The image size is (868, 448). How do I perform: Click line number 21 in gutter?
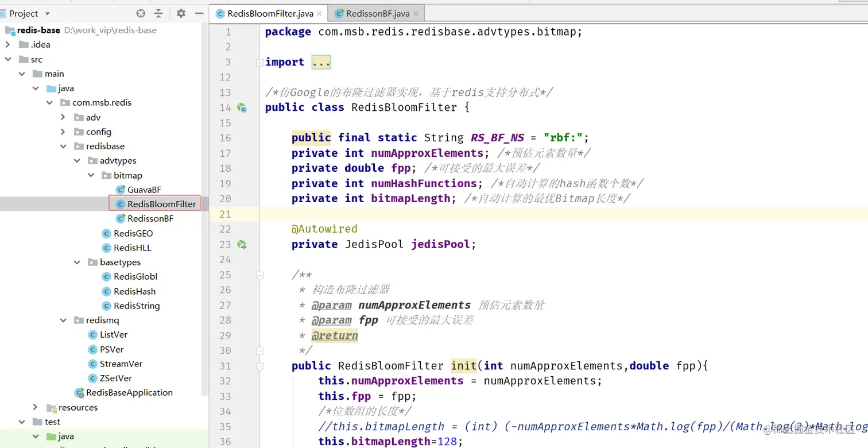tap(225, 214)
